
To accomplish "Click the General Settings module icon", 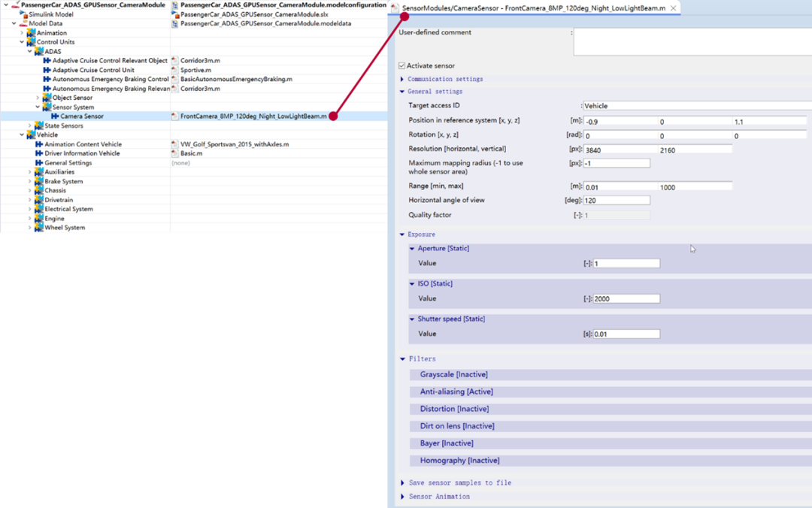I will coord(39,162).
